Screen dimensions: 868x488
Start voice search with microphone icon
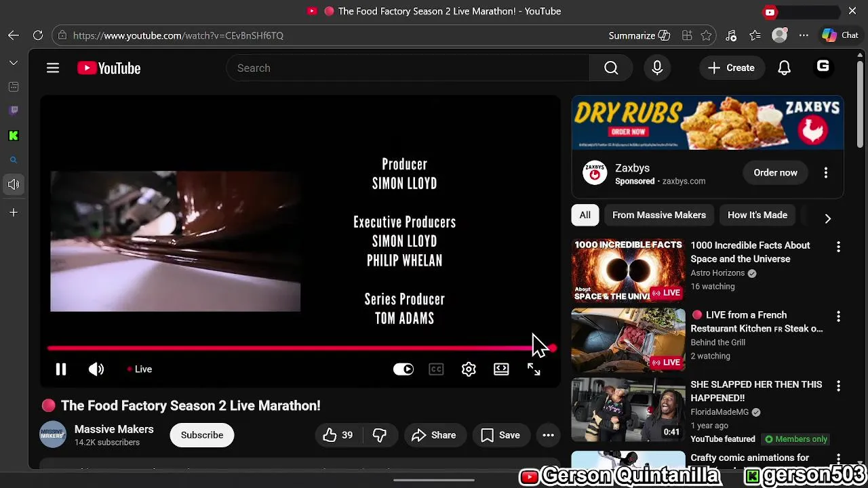point(657,68)
